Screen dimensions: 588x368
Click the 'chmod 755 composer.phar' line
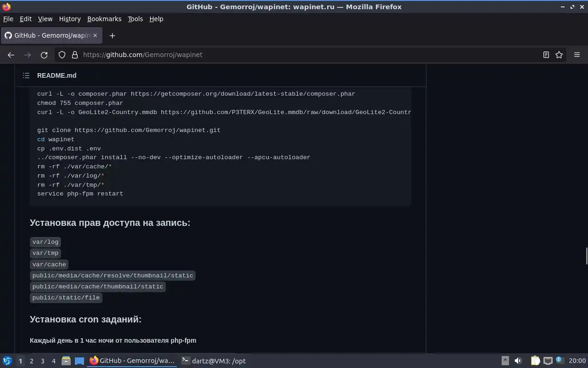80,103
